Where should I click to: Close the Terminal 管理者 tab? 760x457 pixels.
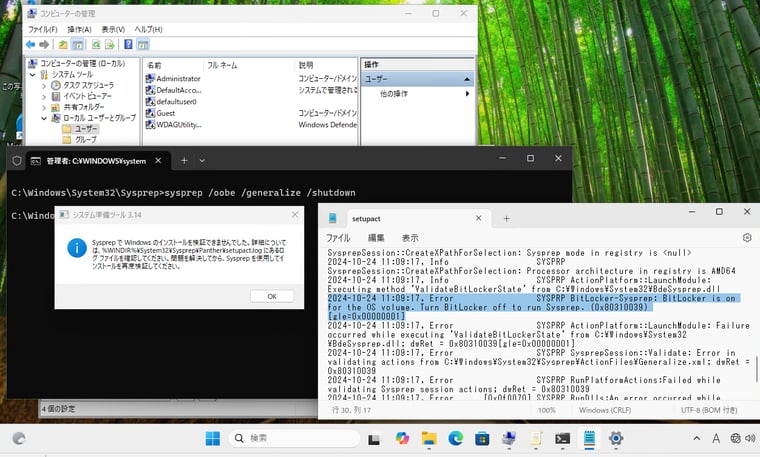[x=158, y=160]
